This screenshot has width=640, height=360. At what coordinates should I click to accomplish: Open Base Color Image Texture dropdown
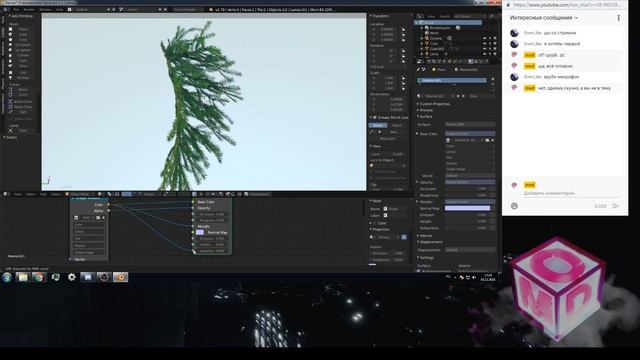[x=470, y=134]
